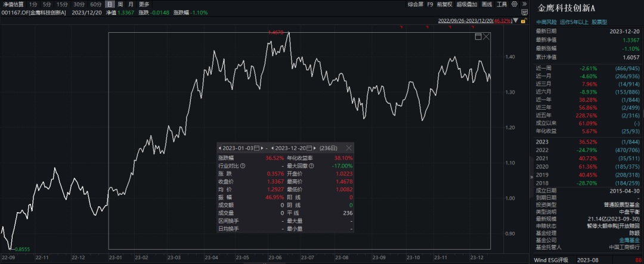The width and height of the screenshot is (644, 264).
Task: Select the 60分 interval tab
Action: pos(95,4)
